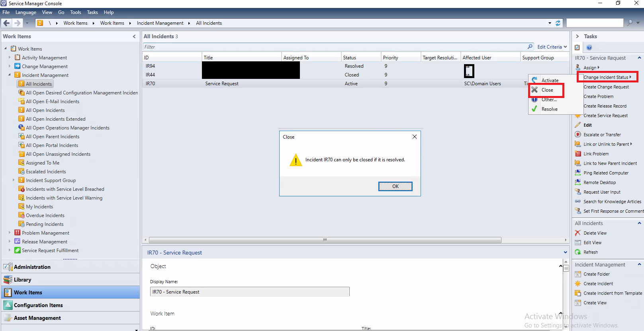Click the Edit pencil icon in Tasks
644x331 pixels.
click(578, 125)
